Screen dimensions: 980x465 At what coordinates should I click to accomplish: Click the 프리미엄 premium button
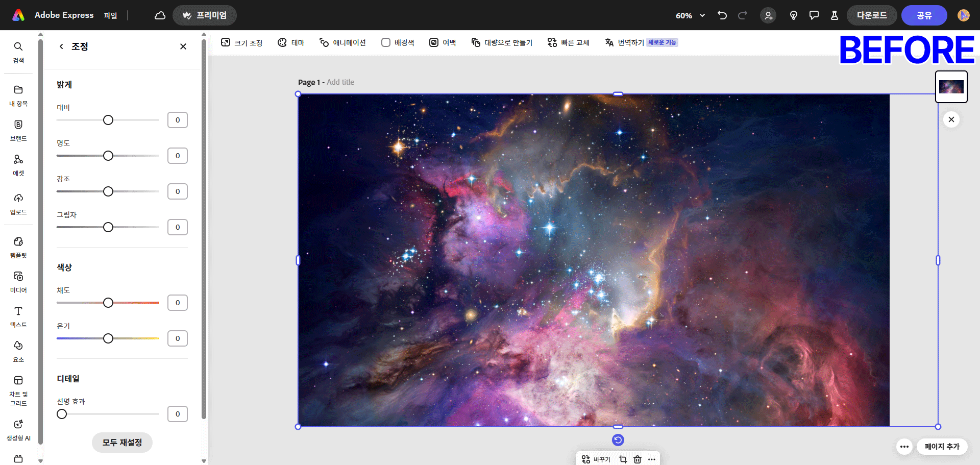[205, 15]
